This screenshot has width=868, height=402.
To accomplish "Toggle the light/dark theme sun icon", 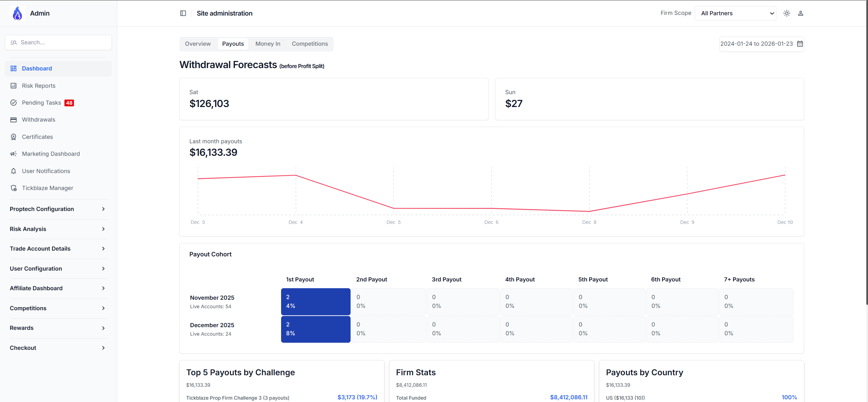I will point(787,13).
